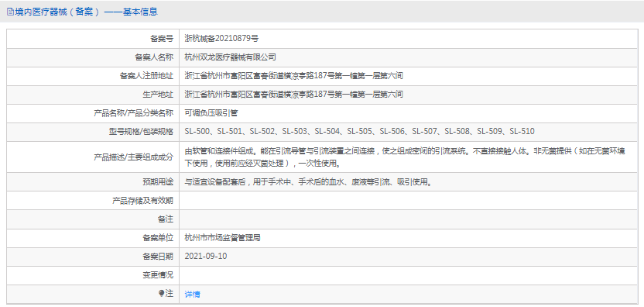This screenshot has width=644, height=307.
Task: Click the 备案人注册地址 address value
Action: click(293, 76)
